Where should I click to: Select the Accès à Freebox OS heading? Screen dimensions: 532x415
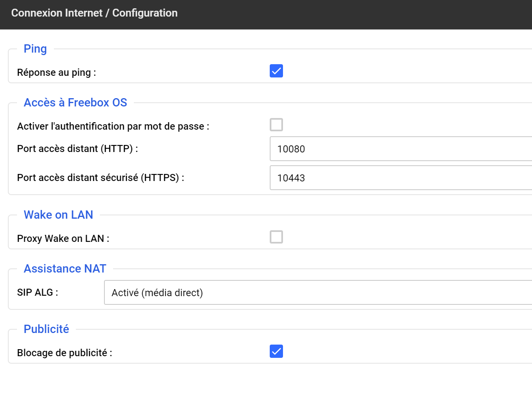coord(75,103)
